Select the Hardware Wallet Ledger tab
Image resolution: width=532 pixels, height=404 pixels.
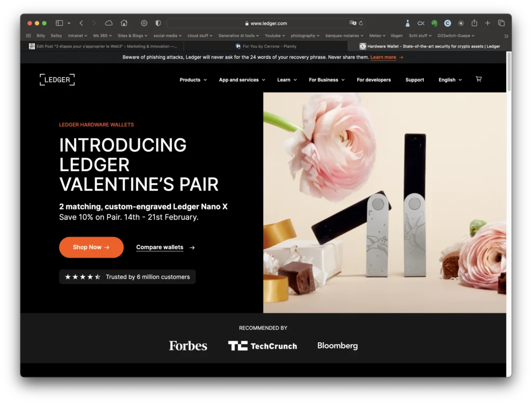[x=430, y=46]
